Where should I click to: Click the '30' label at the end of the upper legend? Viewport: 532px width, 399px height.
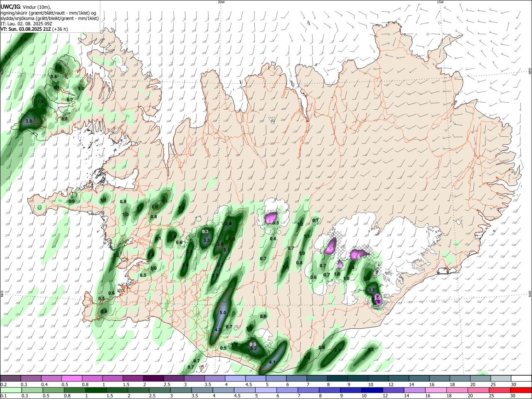513,384
